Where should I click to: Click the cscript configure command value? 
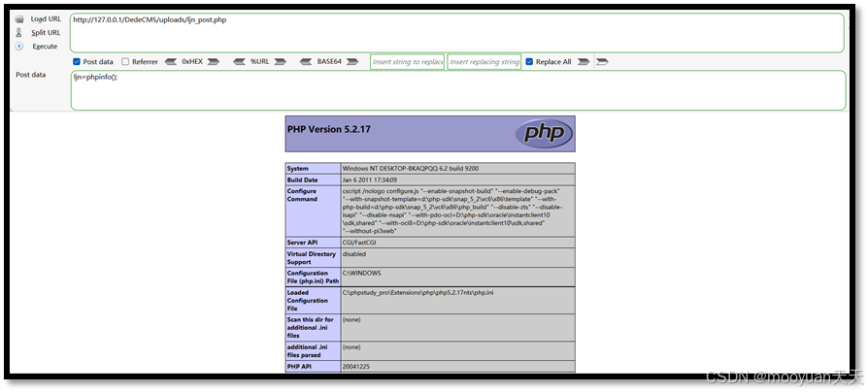click(453, 211)
